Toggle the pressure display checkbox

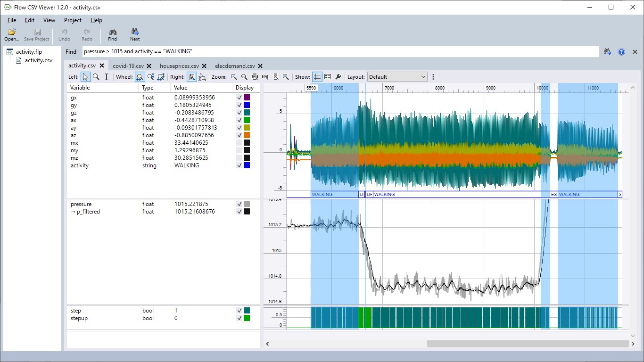[239, 204]
